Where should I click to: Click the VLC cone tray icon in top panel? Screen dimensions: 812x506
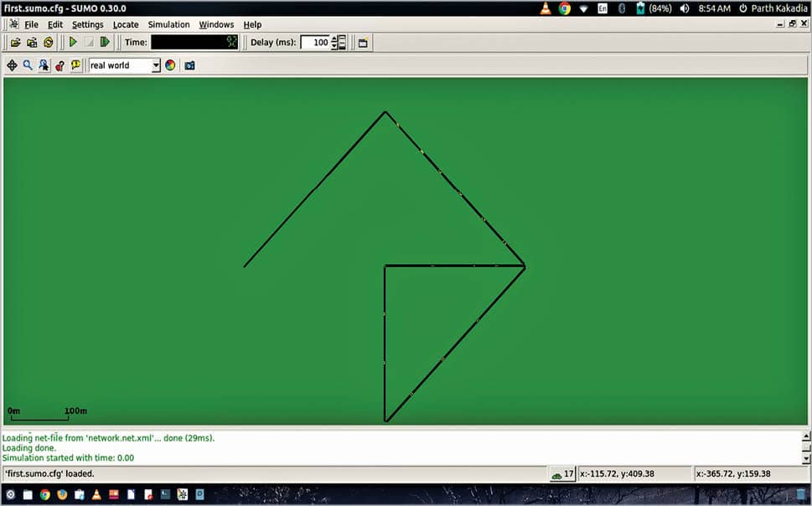(546, 8)
